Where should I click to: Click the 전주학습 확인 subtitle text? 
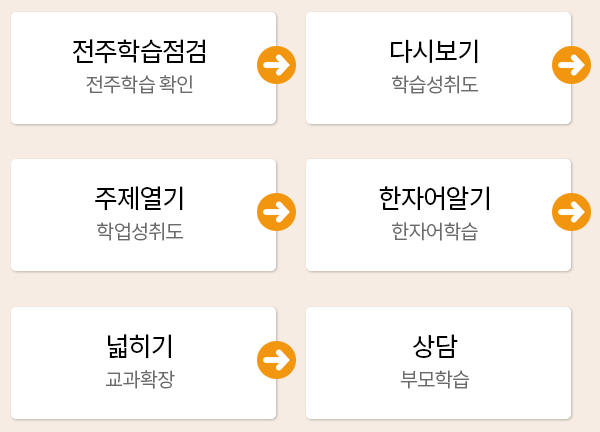click(140, 84)
